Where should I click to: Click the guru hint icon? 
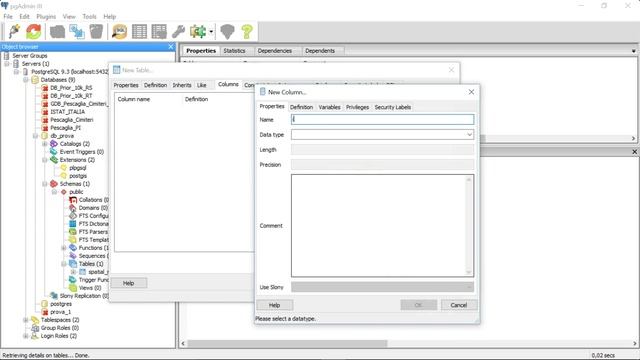click(227, 31)
